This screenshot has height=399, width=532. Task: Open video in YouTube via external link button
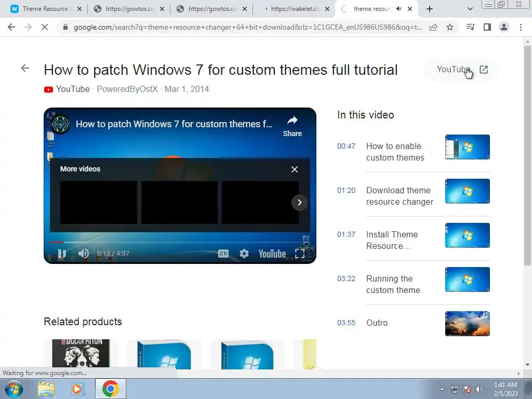tap(462, 70)
